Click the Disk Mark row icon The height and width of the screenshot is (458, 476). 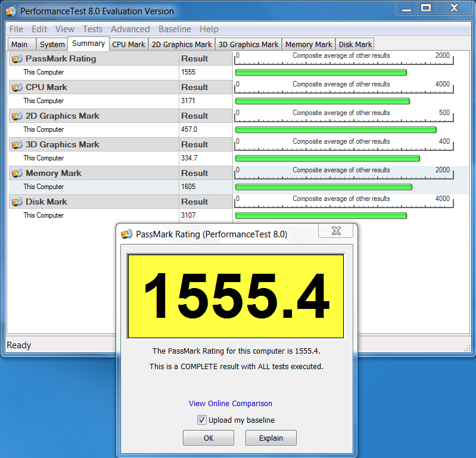pos(17,202)
